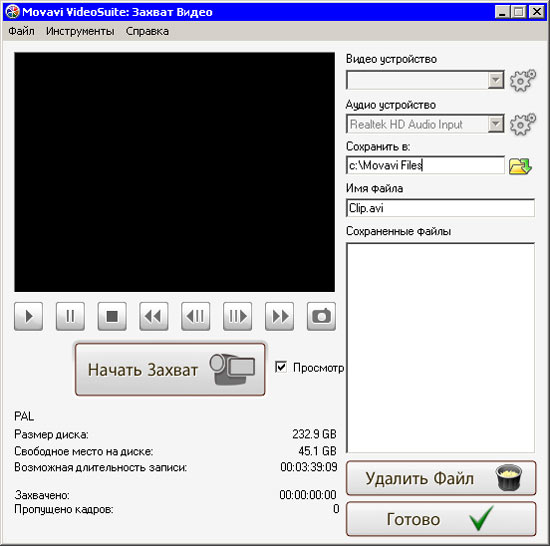Click the Play playback button
Screen dimensions: 550x546
click(28, 316)
